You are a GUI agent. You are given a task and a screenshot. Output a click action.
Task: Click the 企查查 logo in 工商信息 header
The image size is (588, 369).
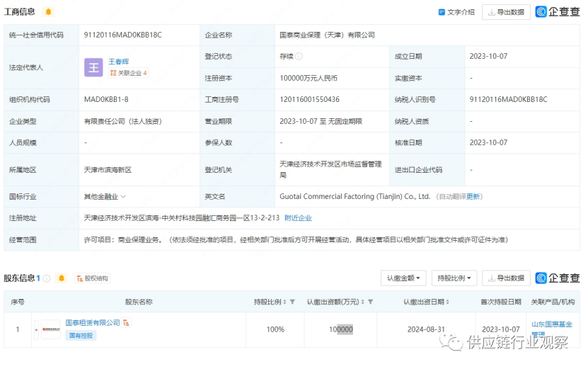coord(558,12)
